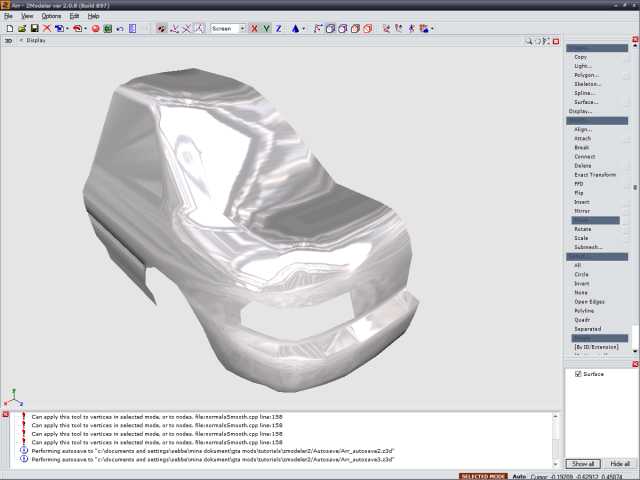
Task: Open the File menu
Action: coord(8,16)
